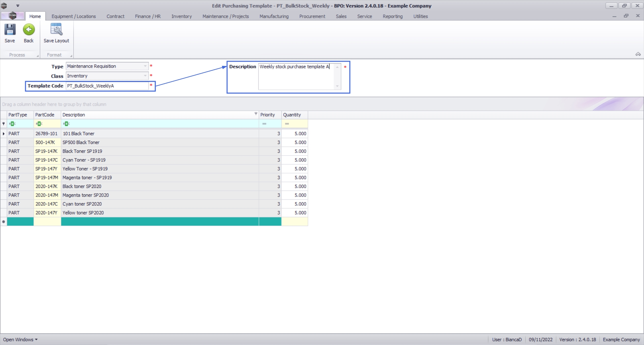Open the Utilities tab
The image size is (644, 345).
pyautogui.click(x=420, y=16)
